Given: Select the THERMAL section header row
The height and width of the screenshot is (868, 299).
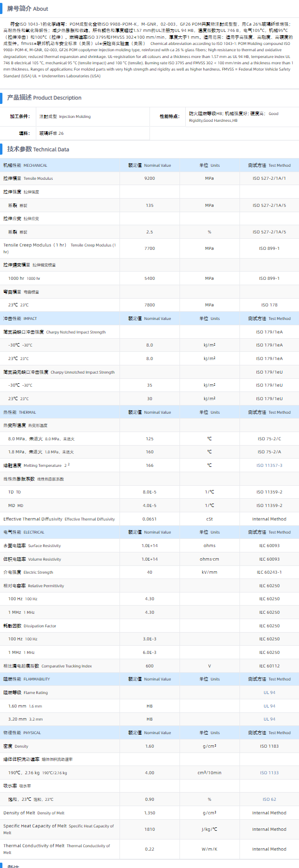Looking at the screenshot, I should (149, 412).
